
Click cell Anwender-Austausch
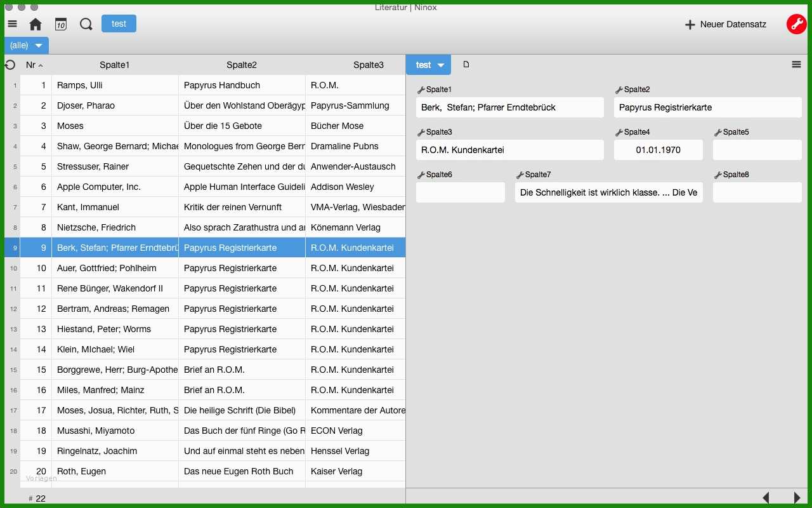point(355,166)
